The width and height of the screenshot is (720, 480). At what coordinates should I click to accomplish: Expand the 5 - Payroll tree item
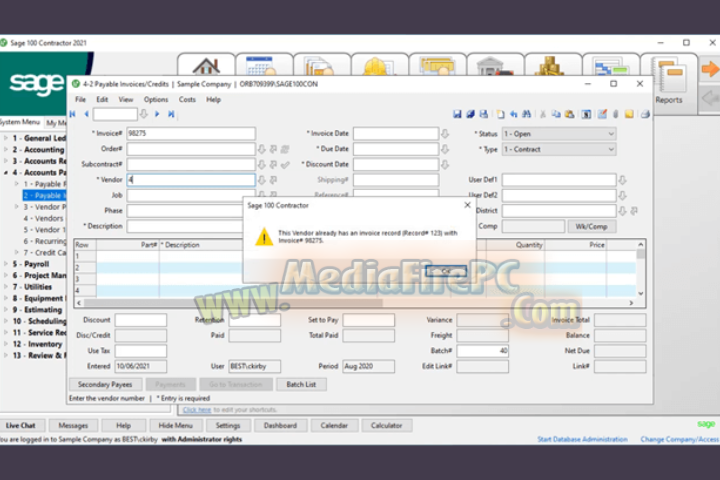coord(6,264)
